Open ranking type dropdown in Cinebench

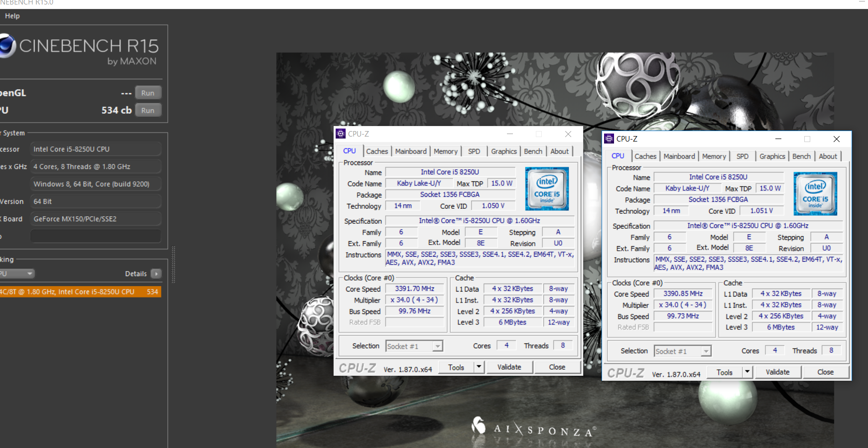tap(16, 274)
